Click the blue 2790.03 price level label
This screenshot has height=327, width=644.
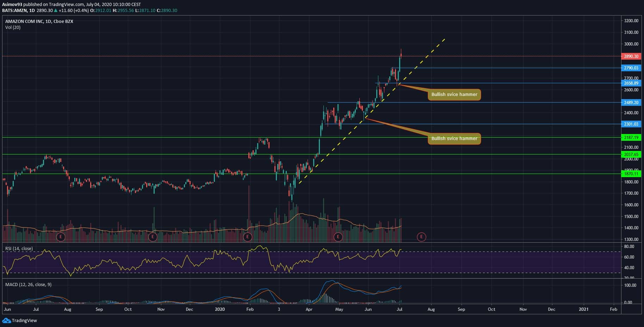click(631, 68)
